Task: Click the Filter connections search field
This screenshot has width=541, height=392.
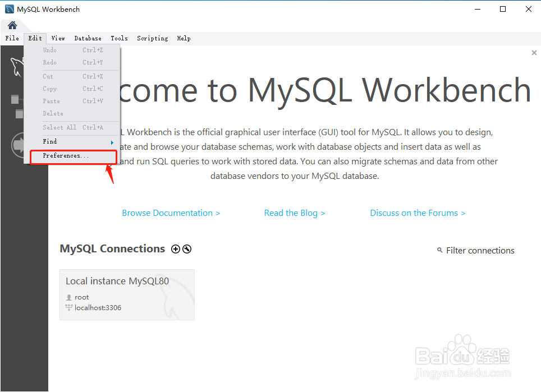Action: [x=480, y=251]
